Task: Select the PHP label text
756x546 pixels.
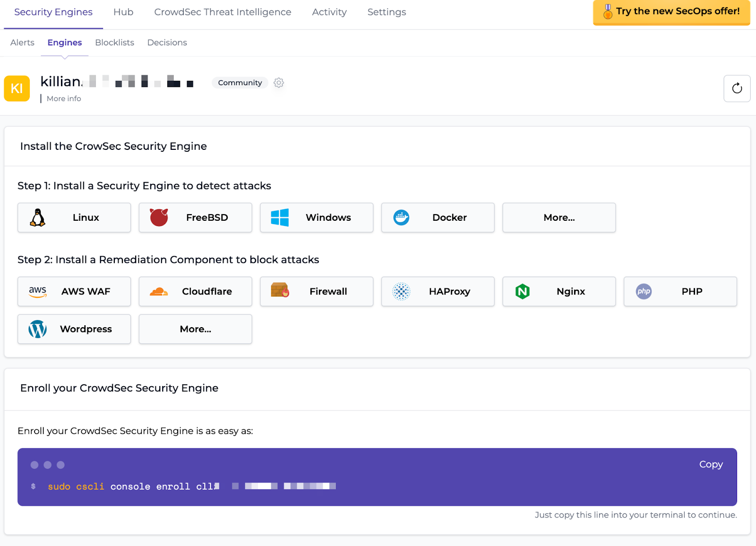Action: pyautogui.click(x=692, y=292)
